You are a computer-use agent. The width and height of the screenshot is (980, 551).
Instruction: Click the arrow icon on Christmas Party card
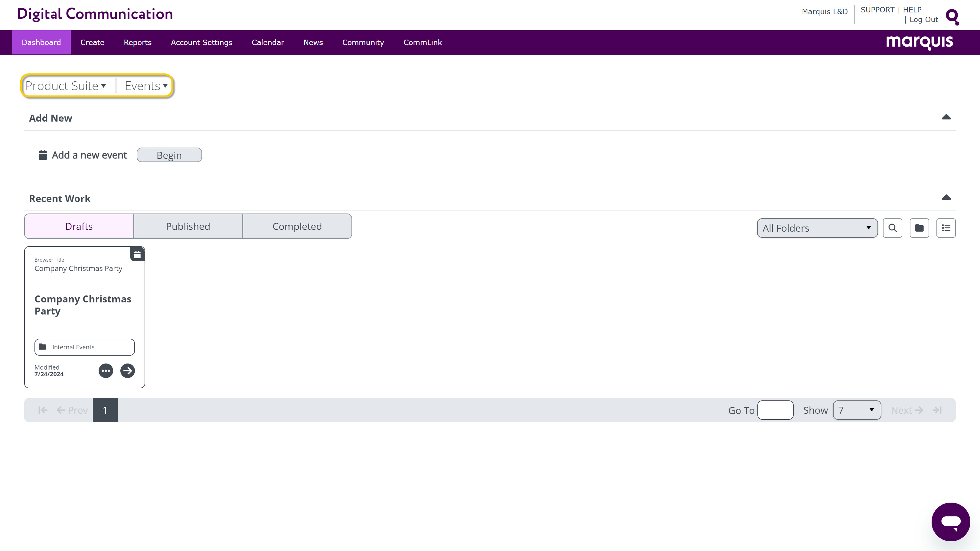point(127,371)
